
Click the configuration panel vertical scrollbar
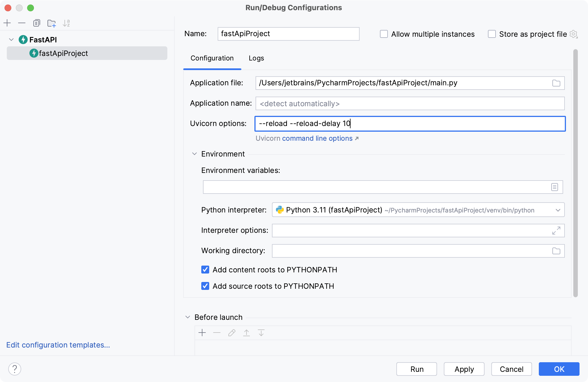(575, 173)
